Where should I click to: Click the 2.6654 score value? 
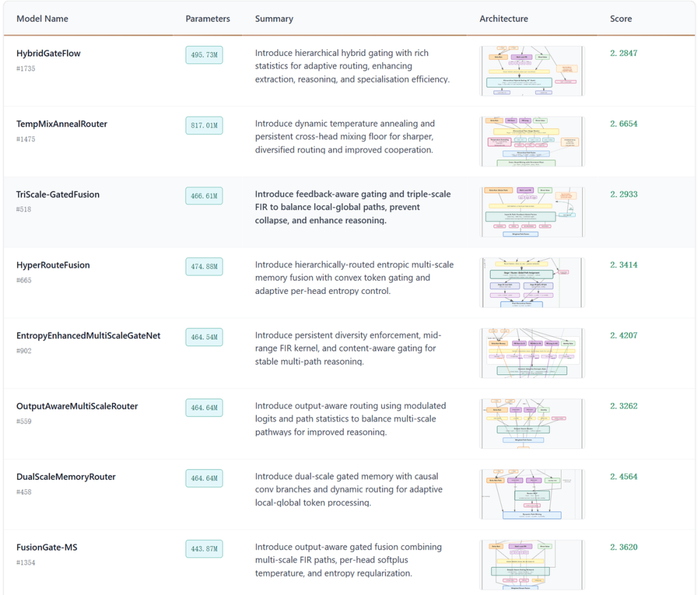[621, 124]
